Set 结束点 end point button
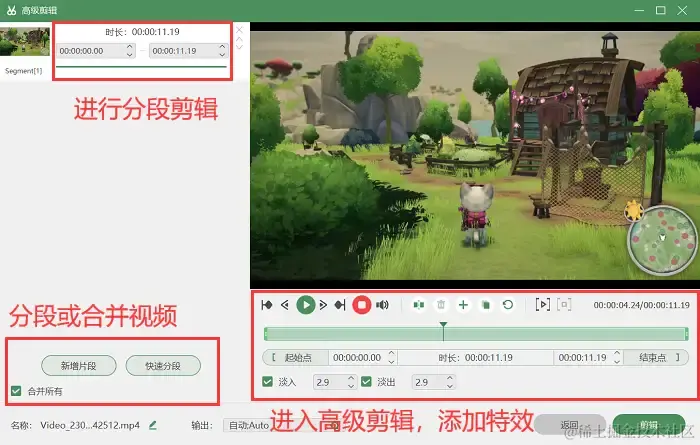Image resolution: width=700 pixels, height=445 pixels. 656,358
